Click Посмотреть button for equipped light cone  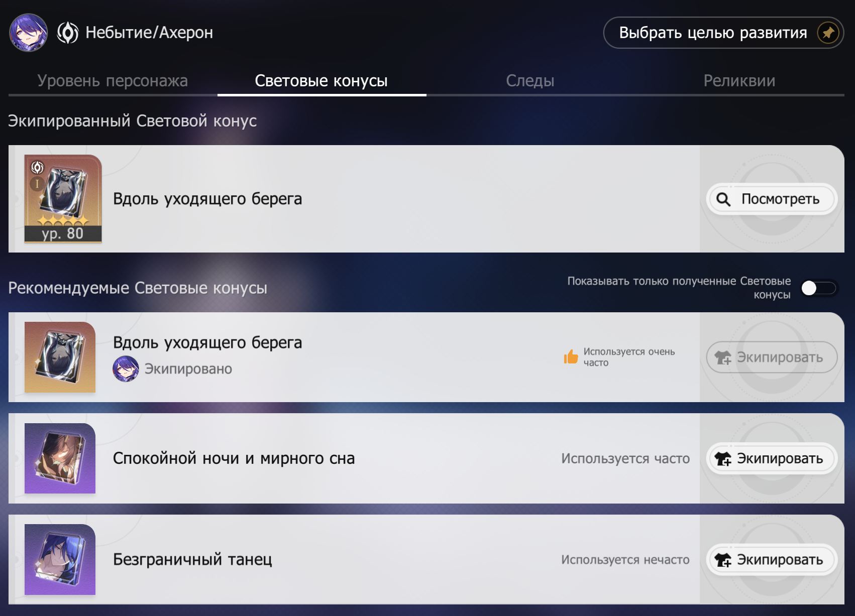coord(772,199)
